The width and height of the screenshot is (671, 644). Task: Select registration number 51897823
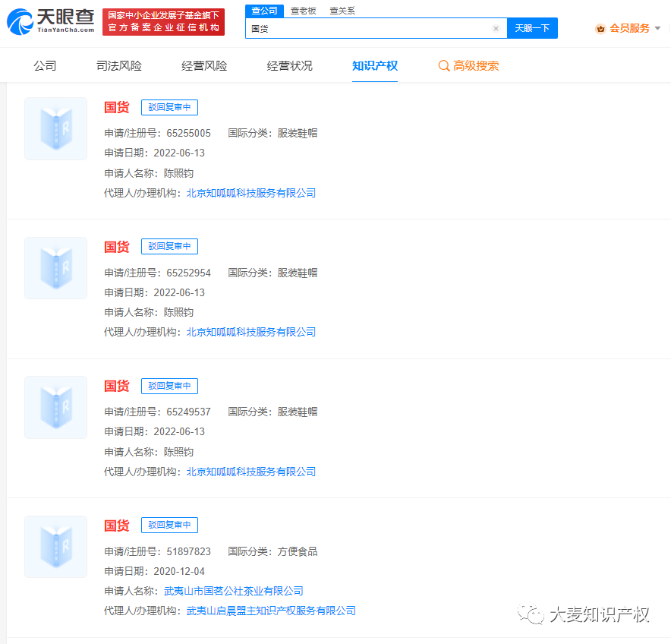189,551
